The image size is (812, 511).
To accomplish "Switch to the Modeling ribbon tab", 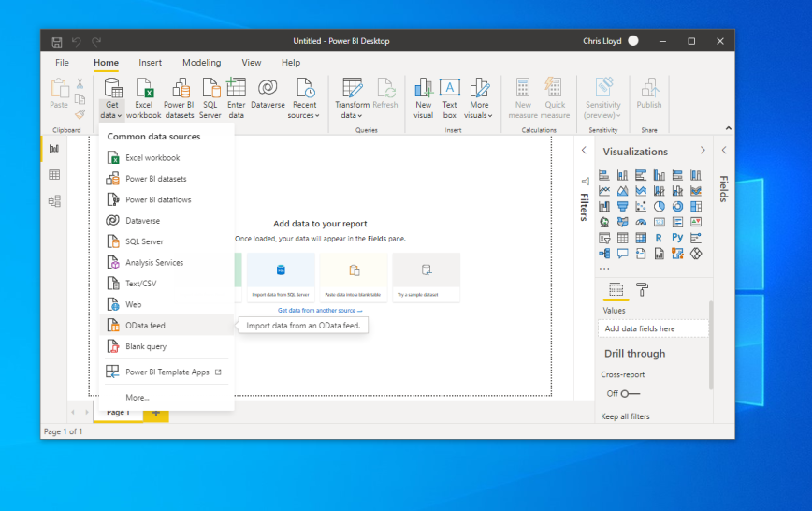I will (201, 62).
